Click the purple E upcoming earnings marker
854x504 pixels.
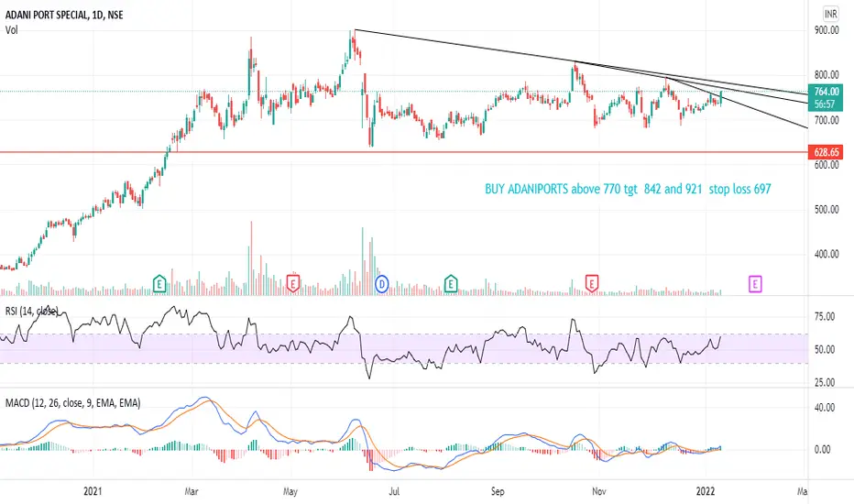pyautogui.click(x=755, y=284)
